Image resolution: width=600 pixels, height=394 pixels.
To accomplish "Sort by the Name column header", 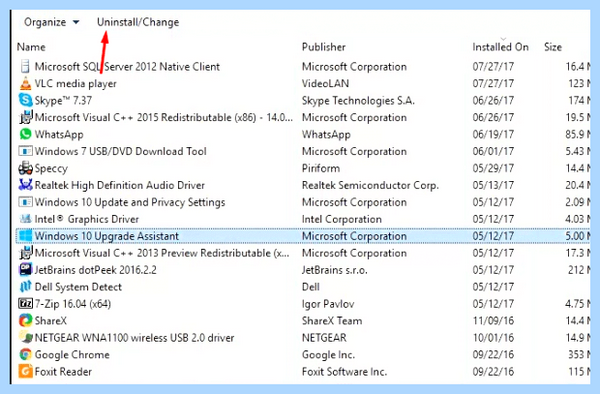I will [31, 47].
